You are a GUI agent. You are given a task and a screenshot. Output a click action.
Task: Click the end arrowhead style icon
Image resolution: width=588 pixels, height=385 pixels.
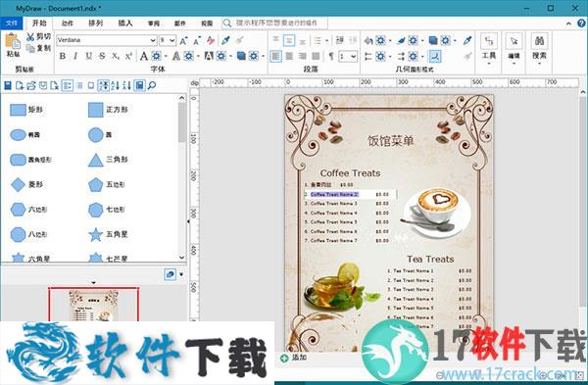(x=401, y=57)
